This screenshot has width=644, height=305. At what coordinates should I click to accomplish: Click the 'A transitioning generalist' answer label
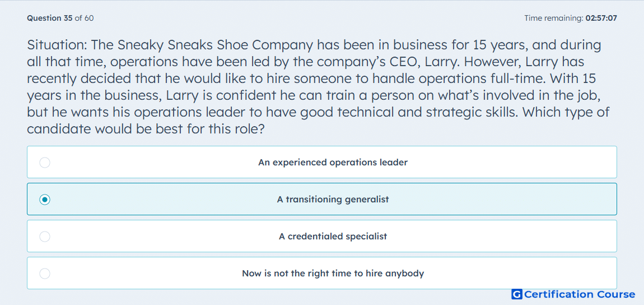coord(333,200)
